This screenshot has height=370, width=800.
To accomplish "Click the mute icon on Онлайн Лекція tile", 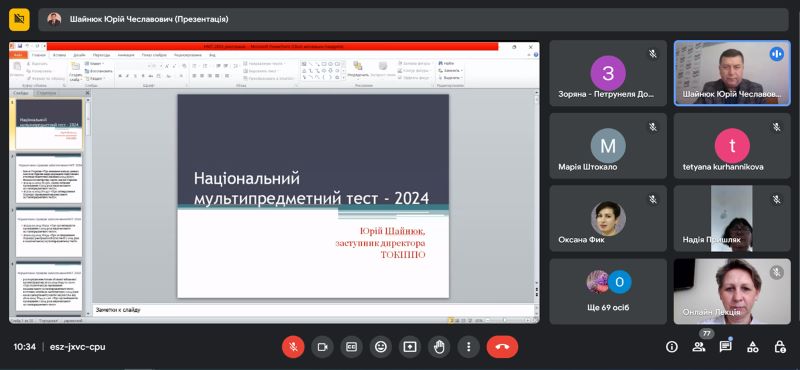I will click(x=777, y=273).
